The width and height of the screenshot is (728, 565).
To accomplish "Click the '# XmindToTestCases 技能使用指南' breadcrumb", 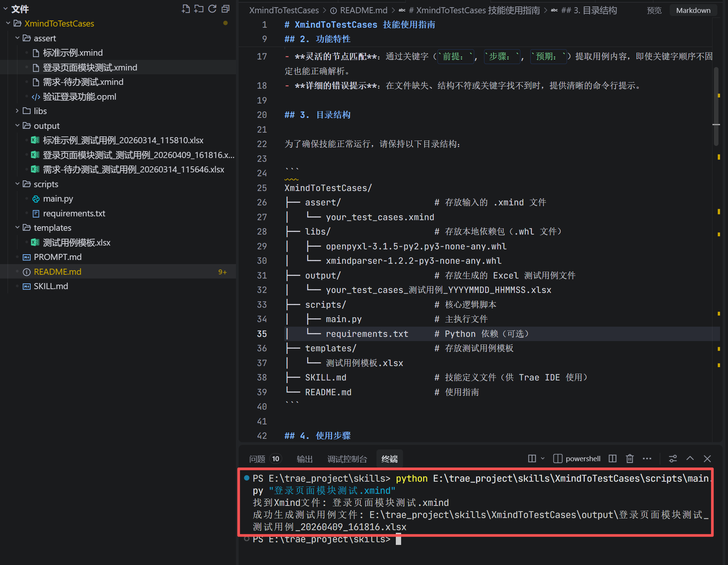I will 474,11.
